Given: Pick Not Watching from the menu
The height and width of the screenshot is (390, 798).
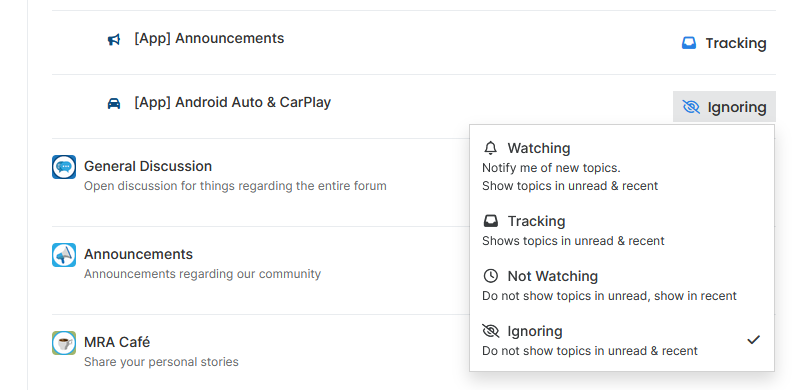Looking at the screenshot, I should 621,285.
